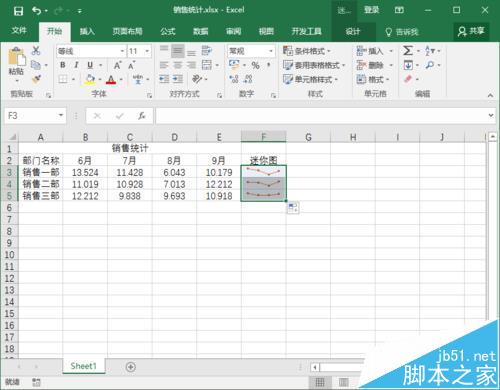Click the Borders icon
Image resolution: width=500 pixels, height=390 pixels.
[x=63, y=79]
